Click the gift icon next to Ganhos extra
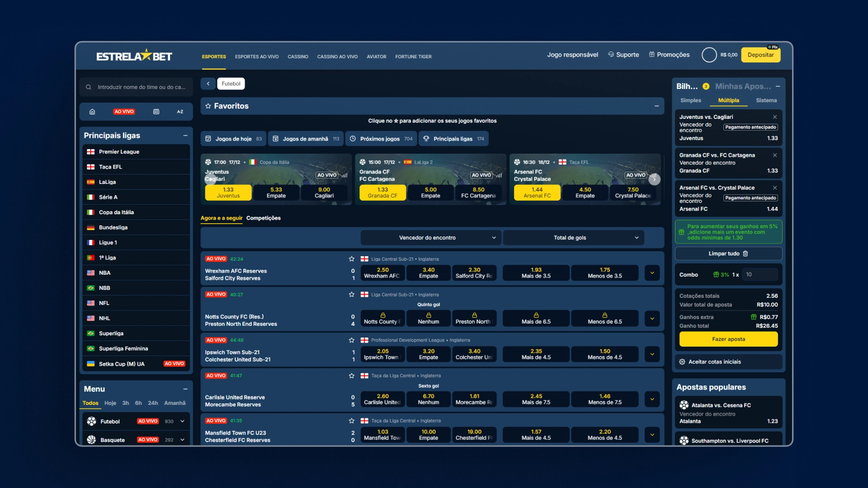The height and width of the screenshot is (488, 868). (754, 317)
